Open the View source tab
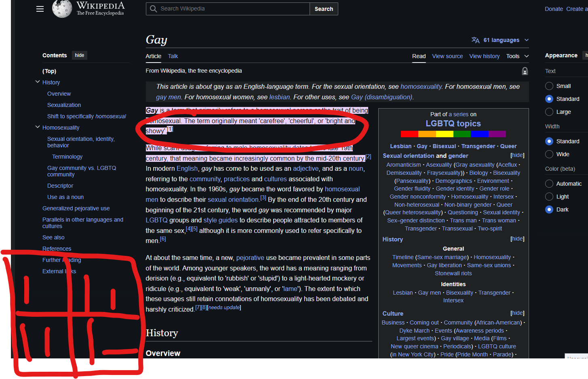 click(x=447, y=56)
